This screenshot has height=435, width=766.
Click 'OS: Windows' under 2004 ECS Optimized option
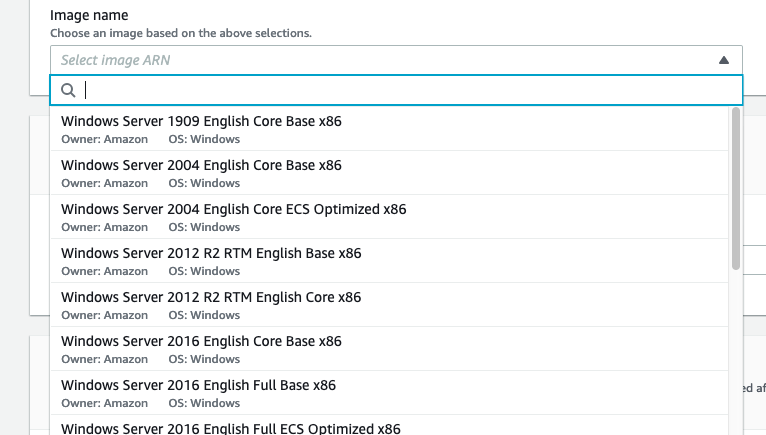click(204, 227)
